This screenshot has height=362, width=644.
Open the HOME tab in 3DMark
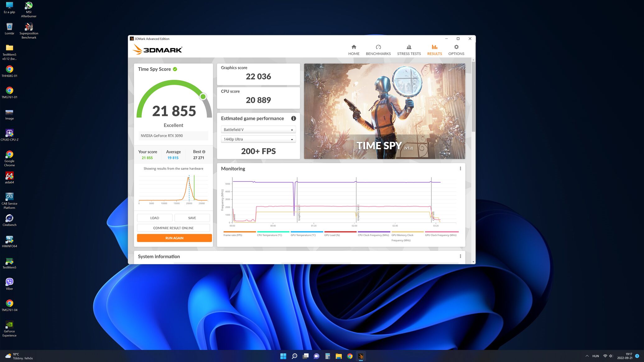click(x=354, y=50)
